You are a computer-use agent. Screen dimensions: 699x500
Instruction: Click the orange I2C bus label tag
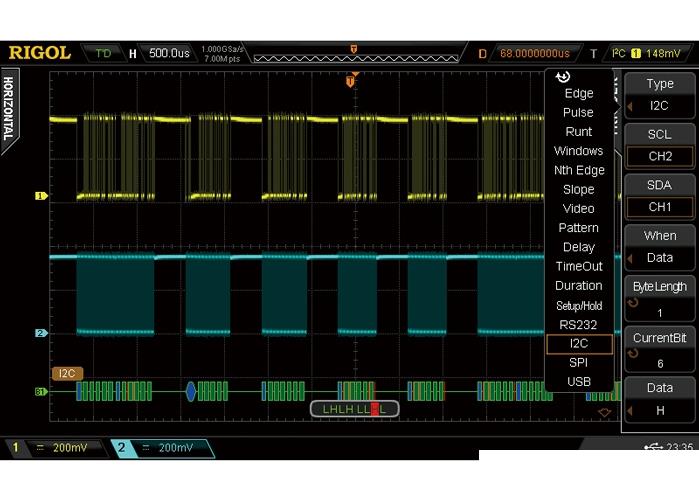click(67, 373)
